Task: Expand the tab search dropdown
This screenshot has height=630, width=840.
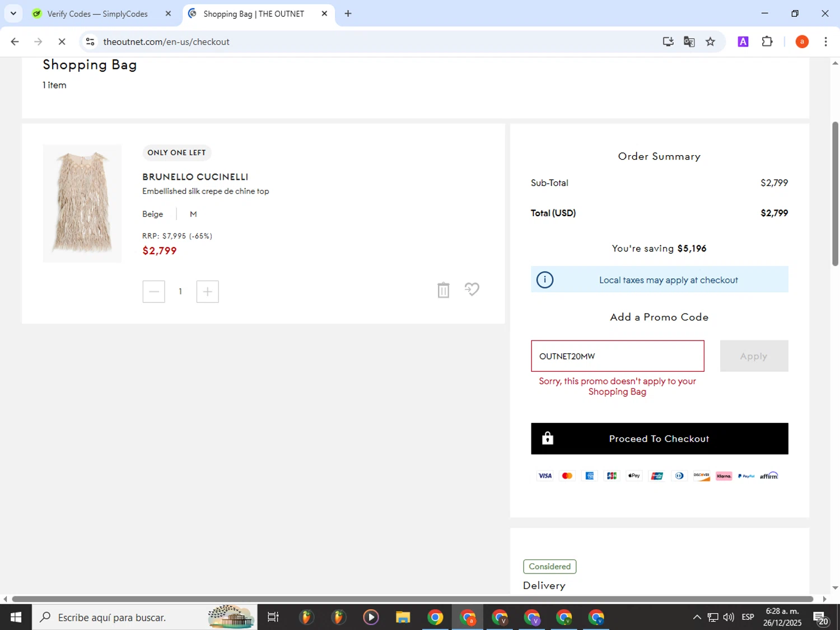Action: click(x=13, y=13)
